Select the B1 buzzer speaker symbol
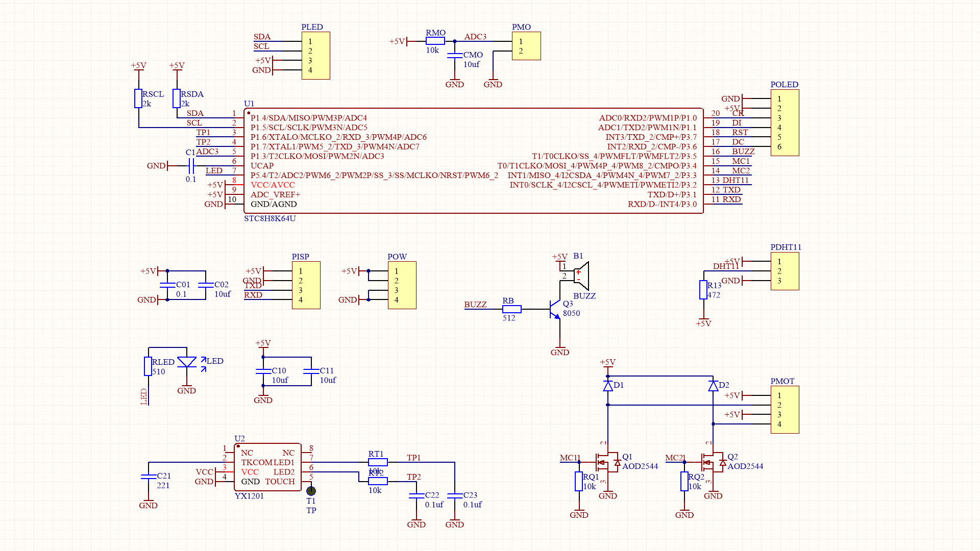Viewport: 980px width, 551px height. 582,276
